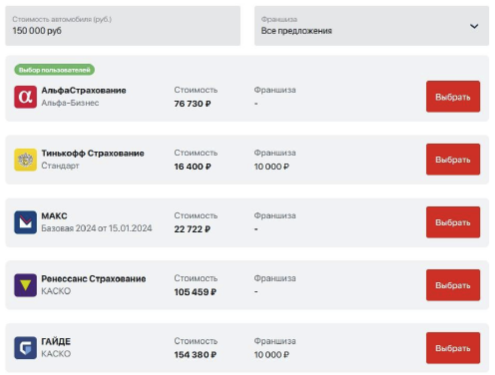The height and width of the screenshot is (375, 495).
Task: Expand the Франшиза dropdown chevron
Action: tap(474, 26)
